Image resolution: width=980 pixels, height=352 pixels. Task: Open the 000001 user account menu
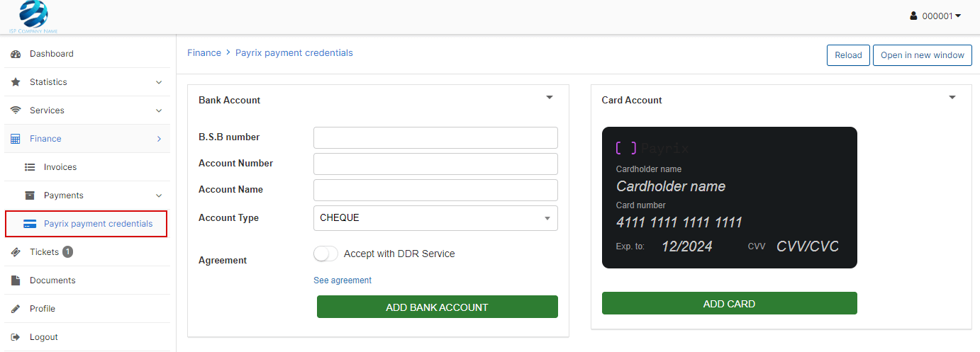pyautogui.click(x=935, y=16)
